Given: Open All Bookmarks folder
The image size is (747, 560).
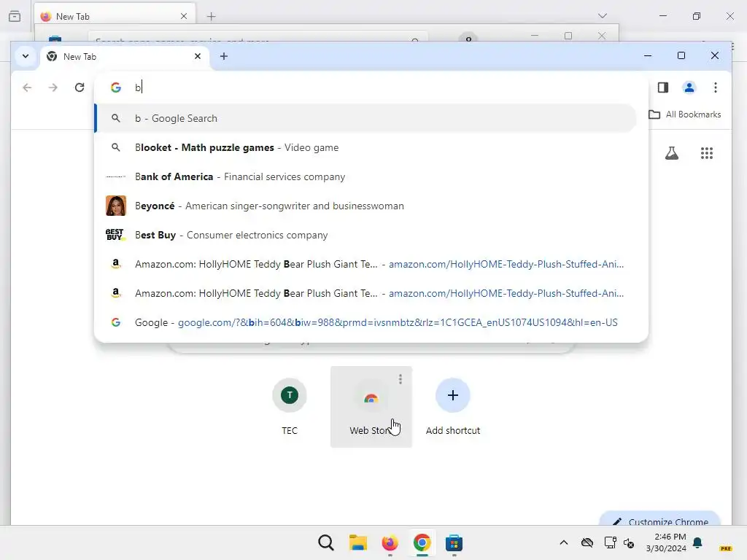Looking at the screenshot, I should (x=684, y=114).
